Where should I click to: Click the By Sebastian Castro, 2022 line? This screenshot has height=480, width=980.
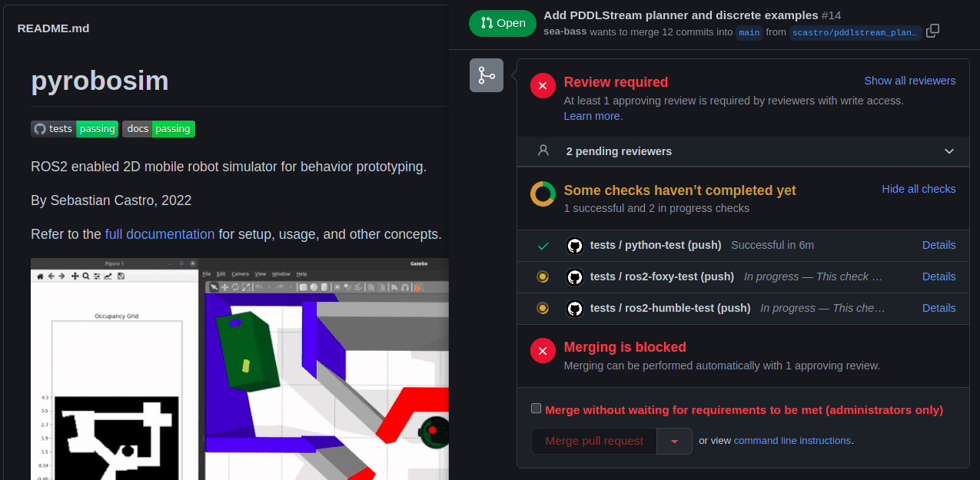coord(111,200)
